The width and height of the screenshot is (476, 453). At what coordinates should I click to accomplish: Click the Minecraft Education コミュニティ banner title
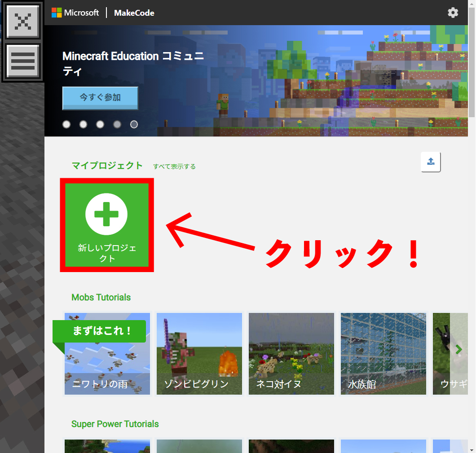tap(133, 63)
